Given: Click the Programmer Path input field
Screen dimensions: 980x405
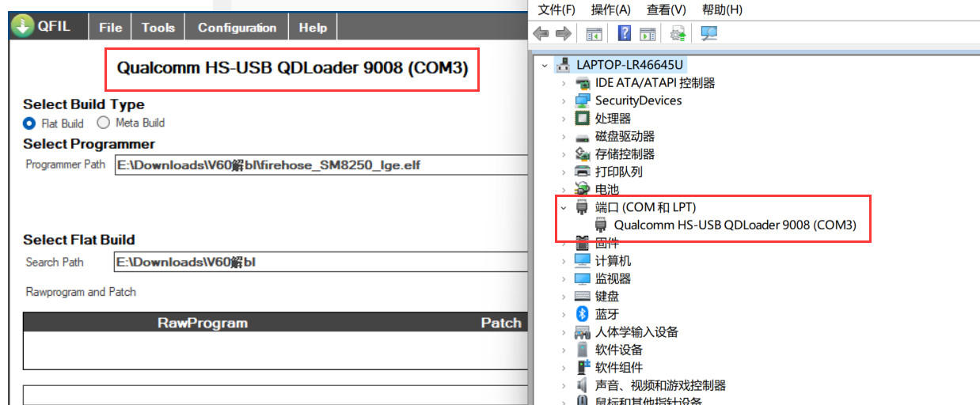Looking at the screenshot, I should coord(321,165).
